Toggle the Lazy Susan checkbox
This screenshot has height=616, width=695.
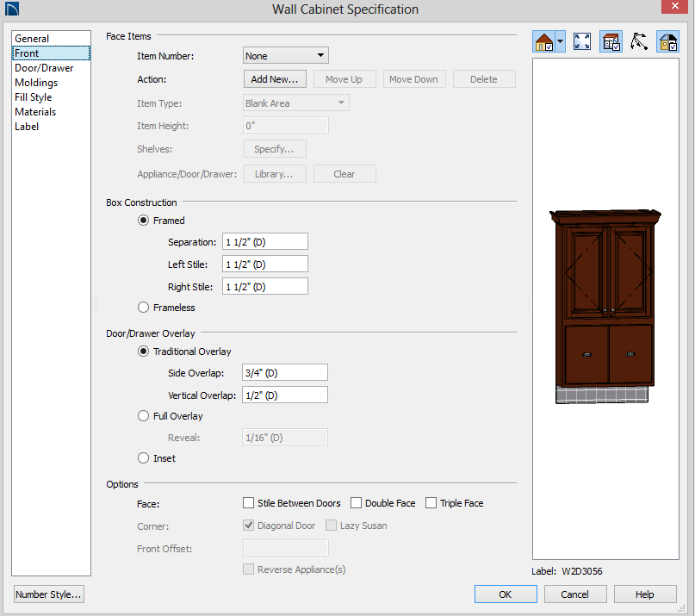pyautogui.click(x=331, y=526)
